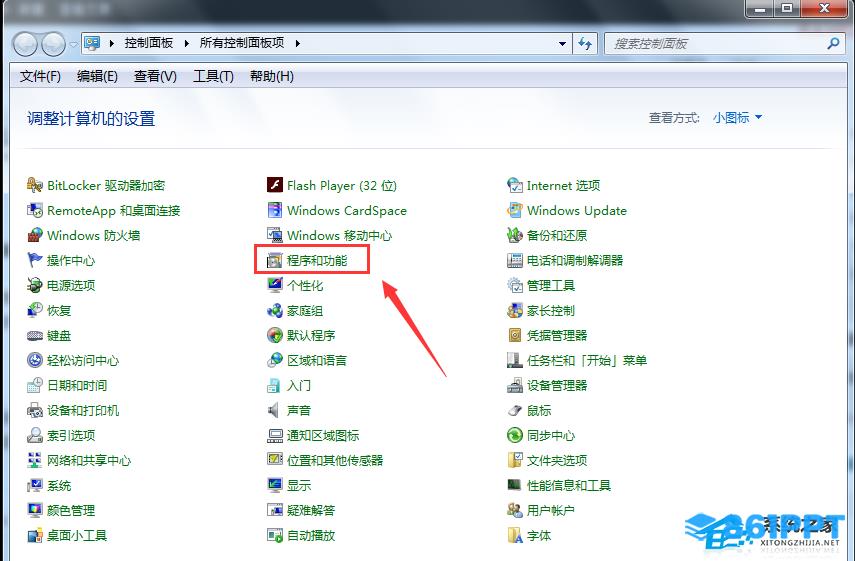
Task: Open the 字体 fonts folder icon
Action: 515,535
